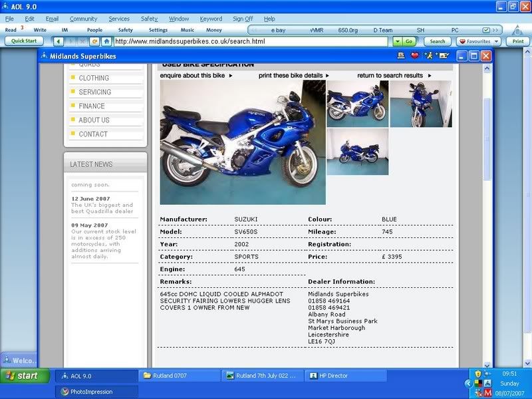Viewport: 532px width, 399px height.
Task: Click the Forward arrow icon
Action: coord(70,41)
